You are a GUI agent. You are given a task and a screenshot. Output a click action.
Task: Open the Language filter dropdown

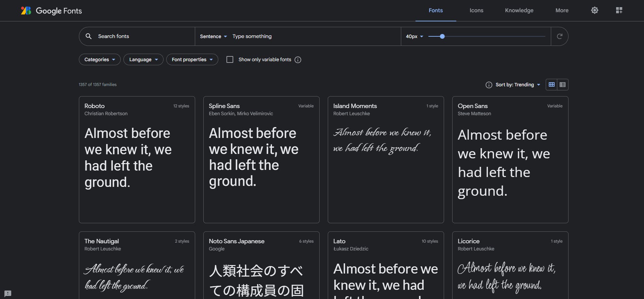point(143,59)
